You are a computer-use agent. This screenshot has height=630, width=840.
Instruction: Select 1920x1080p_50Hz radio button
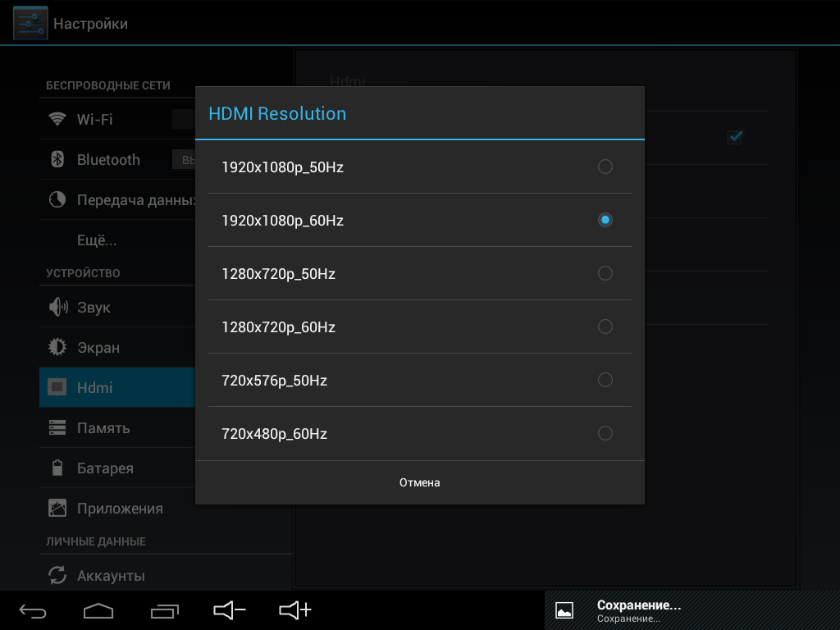[605, 167]
